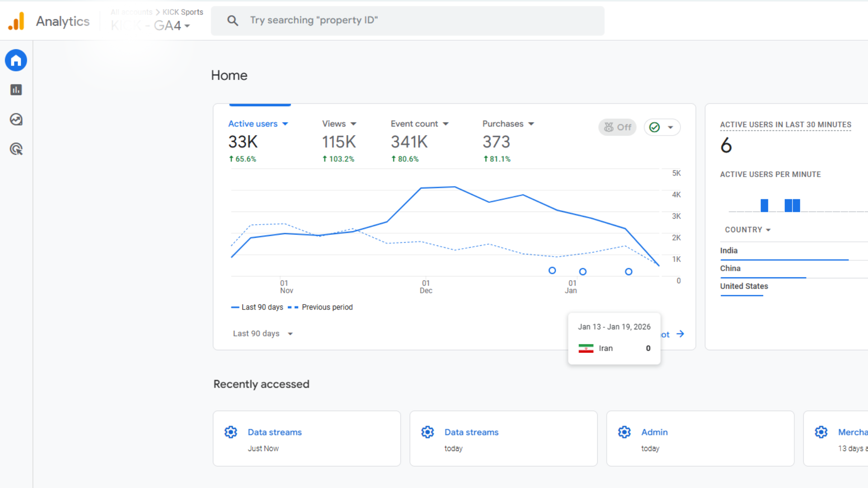Open the Advertising icon in sidebar

pos(16,149)
